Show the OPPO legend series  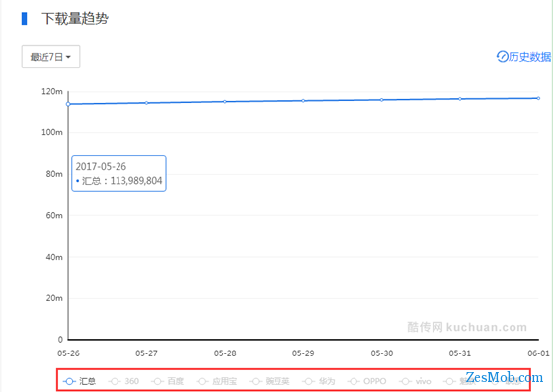tap(366, 381)
